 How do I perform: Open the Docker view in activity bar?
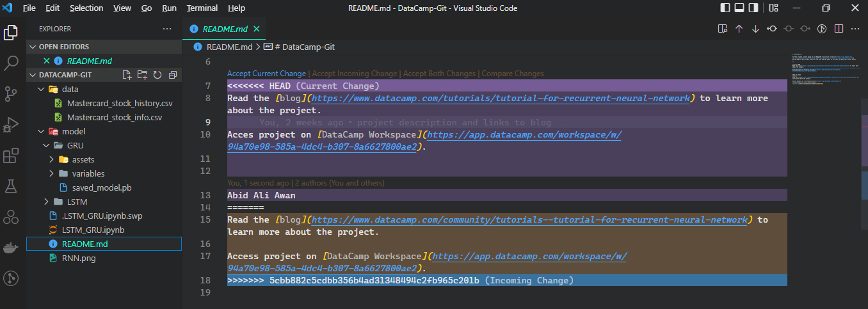[11, 248]
